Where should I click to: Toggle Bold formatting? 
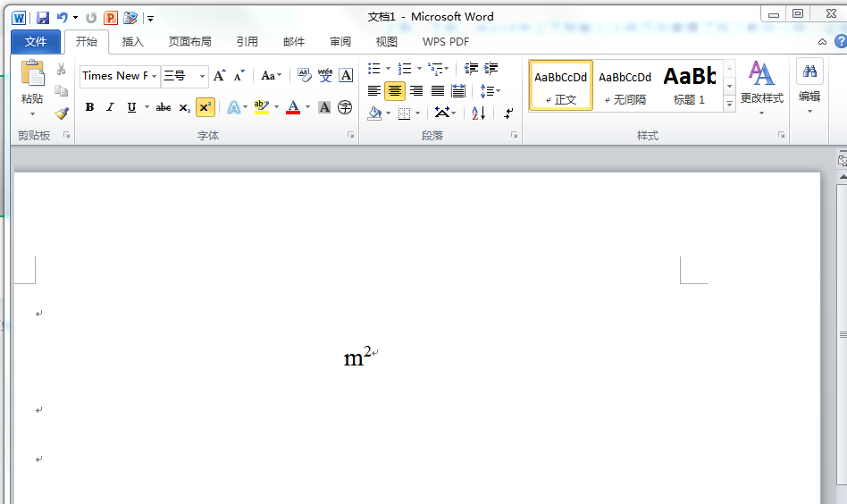(89, 107)
